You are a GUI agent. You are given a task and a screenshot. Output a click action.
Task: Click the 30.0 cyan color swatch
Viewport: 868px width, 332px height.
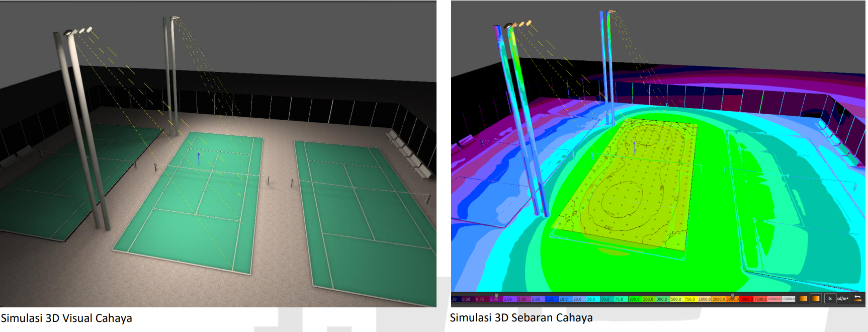(591, 299)
